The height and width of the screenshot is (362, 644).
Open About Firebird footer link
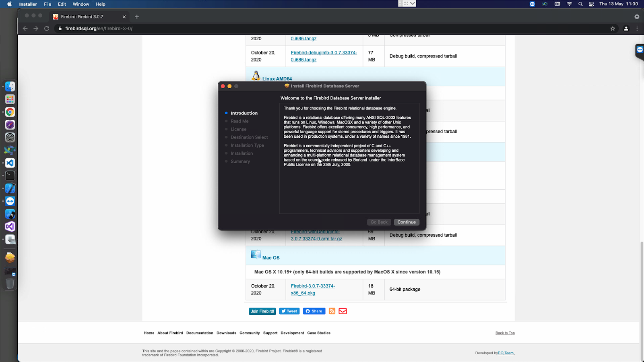pyautogui.click(x=170, y=333)
